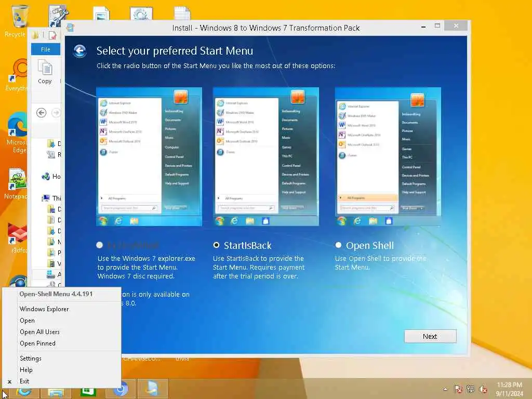
Task: Choose Windows Explorer from Open-Shell context menu
Action: [44, 309]
